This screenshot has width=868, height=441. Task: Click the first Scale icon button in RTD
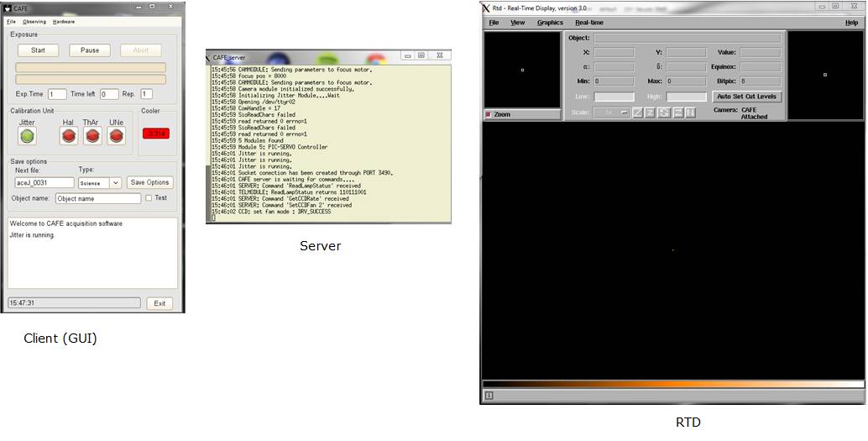click(x=638, y=113)
